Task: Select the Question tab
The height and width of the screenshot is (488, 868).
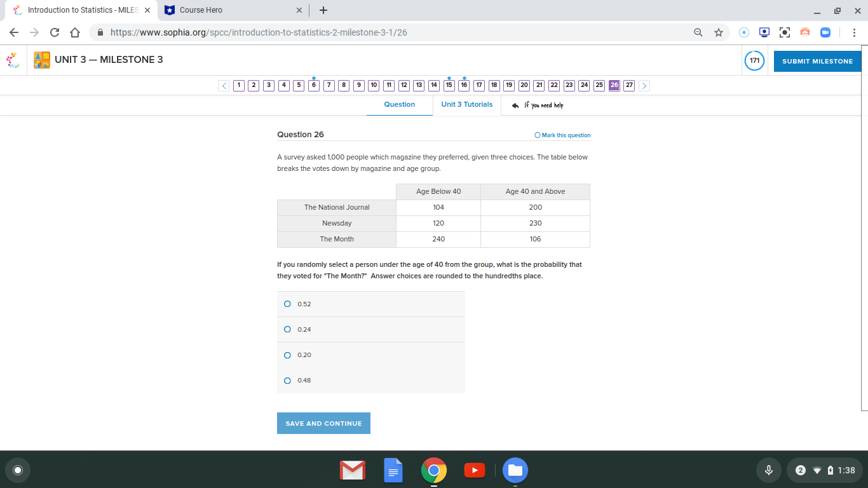Action: click(x=400, y=105)
